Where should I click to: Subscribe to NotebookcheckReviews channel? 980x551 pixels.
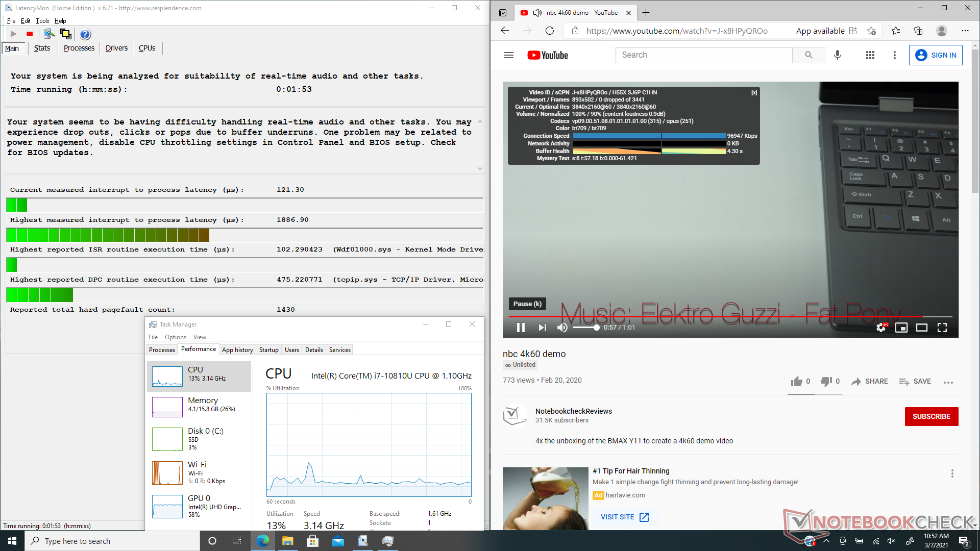coord(932,416)
